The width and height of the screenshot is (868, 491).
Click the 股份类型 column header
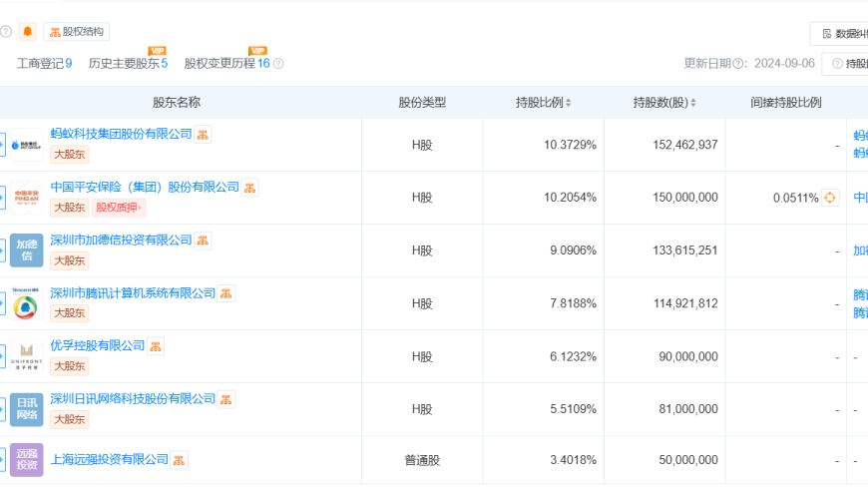tap(422, 103)
